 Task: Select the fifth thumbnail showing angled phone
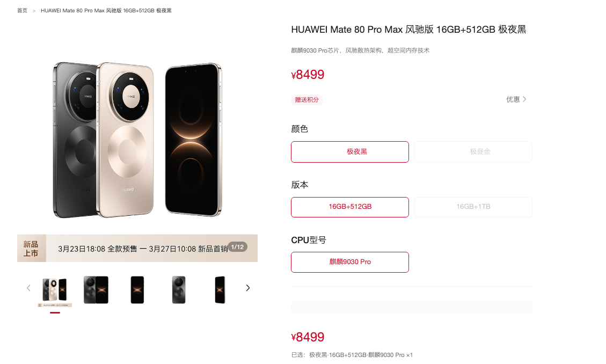pos(220,290)
